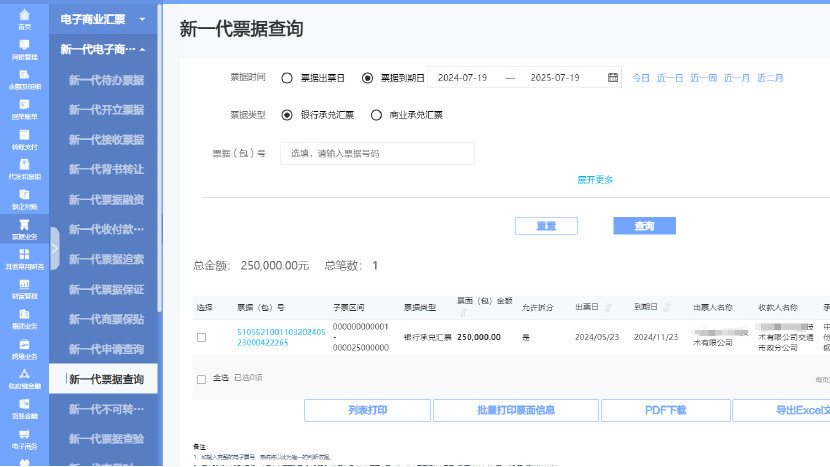830x467 pixels.
Task: Open 其他常用财务 grid icon
Action: (24, 259)
